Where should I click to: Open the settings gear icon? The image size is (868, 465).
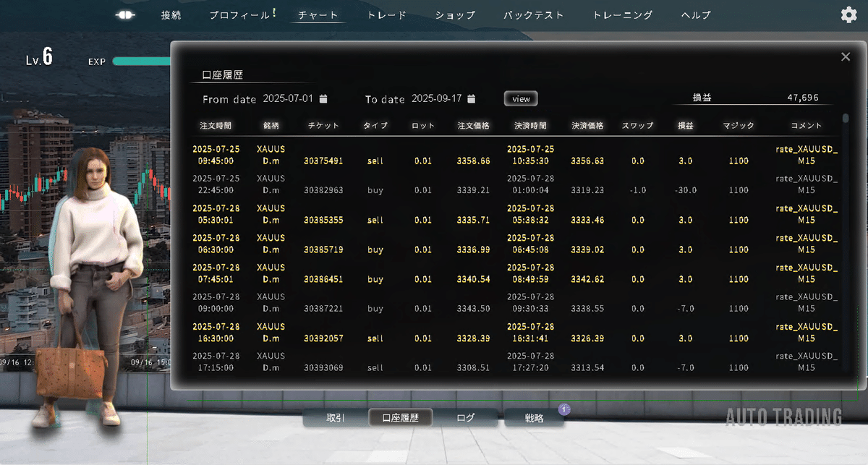[x=848, y=14]
